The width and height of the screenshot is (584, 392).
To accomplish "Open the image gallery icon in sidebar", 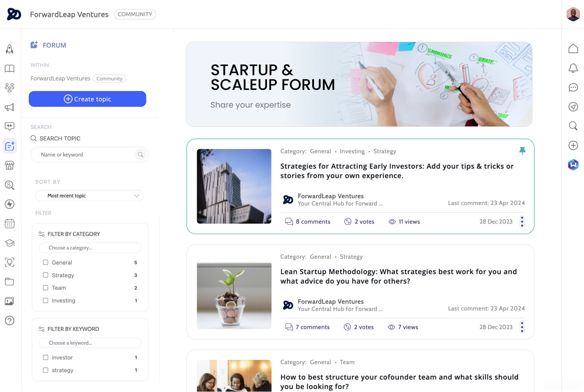I will point(9,301).
